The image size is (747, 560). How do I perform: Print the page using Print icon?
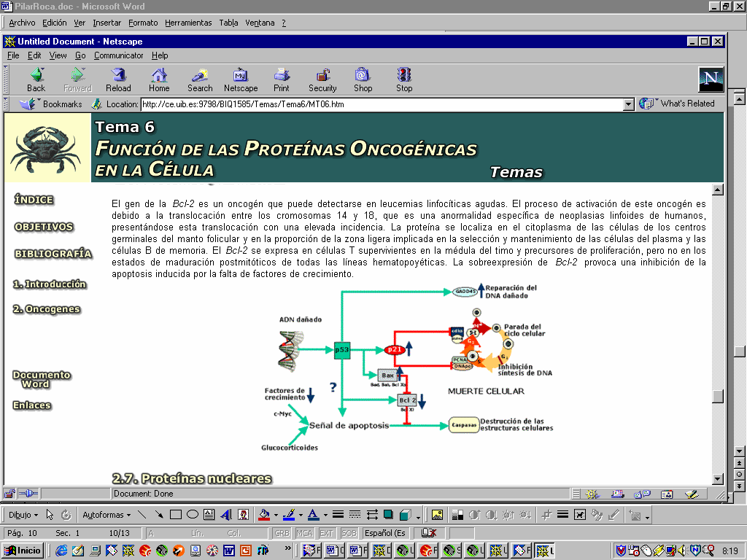282,79
